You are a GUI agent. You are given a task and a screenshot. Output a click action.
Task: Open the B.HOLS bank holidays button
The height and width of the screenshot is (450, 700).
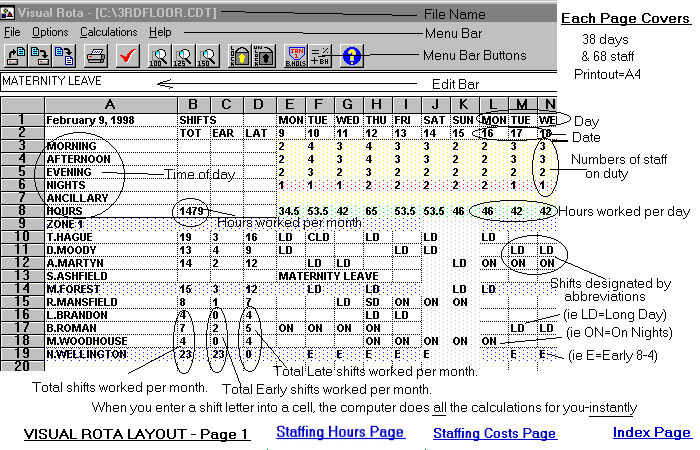296,56
